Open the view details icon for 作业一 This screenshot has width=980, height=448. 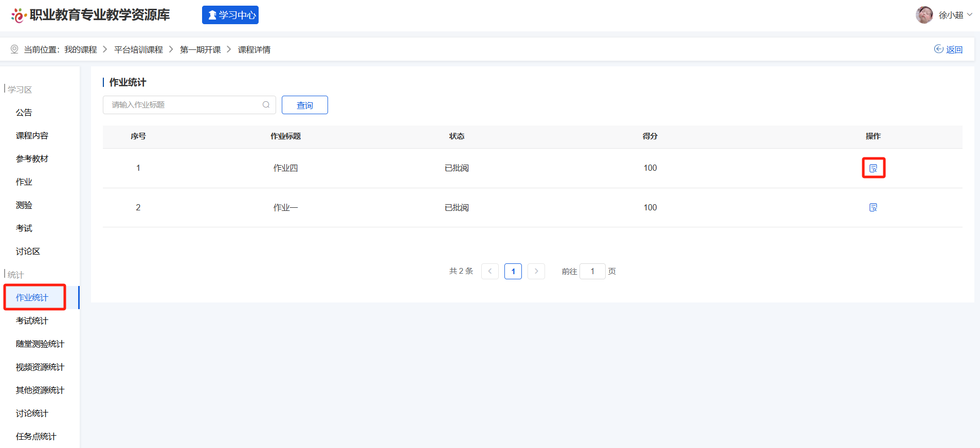pyautogui.click(x=873, y=207)
